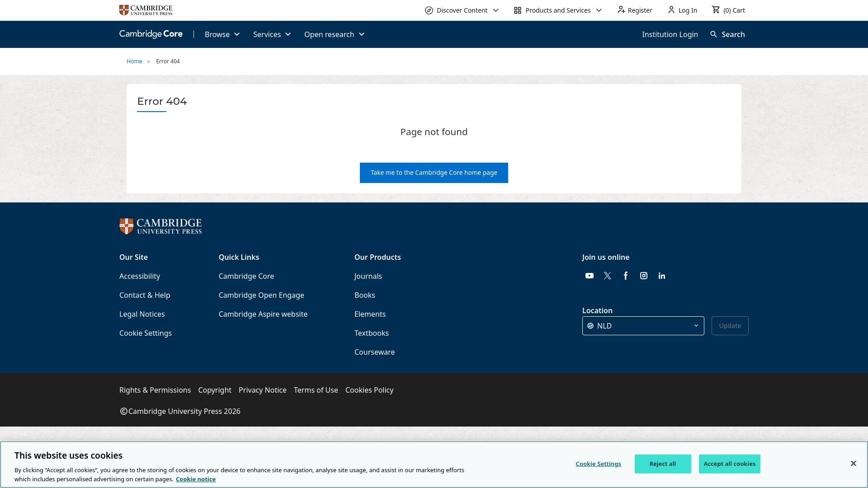This screenshot has width=868, height=488.
Task: Click the Update location button
Action: (730, 326)
